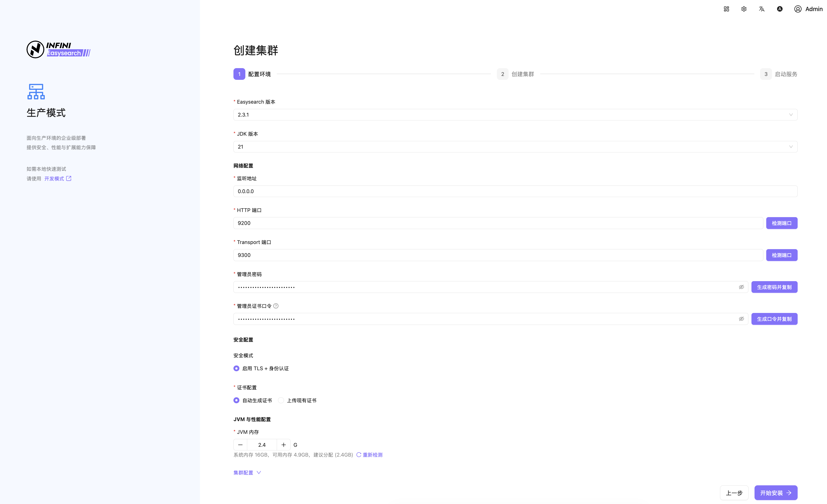827x504 pixels.
Task: Open settings gear icon in header
Action: click(x=744, y=9)
